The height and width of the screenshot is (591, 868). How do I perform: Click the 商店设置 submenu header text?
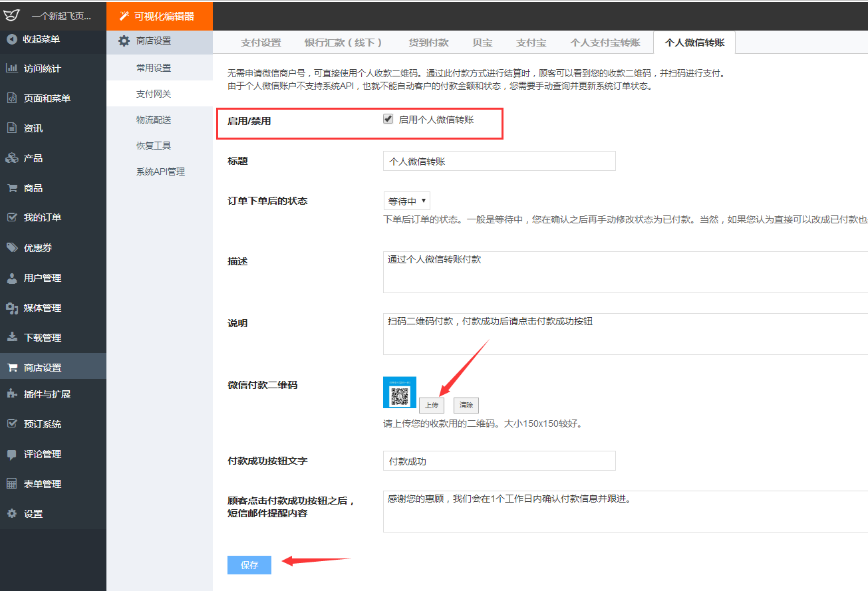click(x=154, y=41)
